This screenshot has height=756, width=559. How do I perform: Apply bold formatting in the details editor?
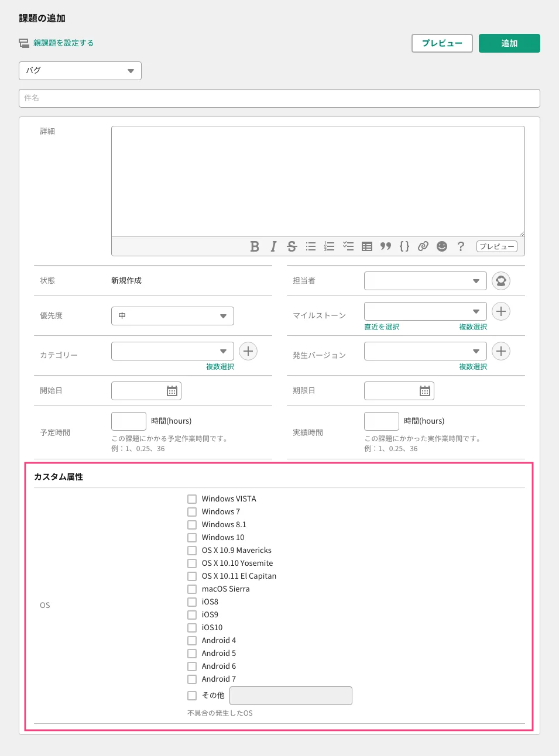[x=255, y=246]
